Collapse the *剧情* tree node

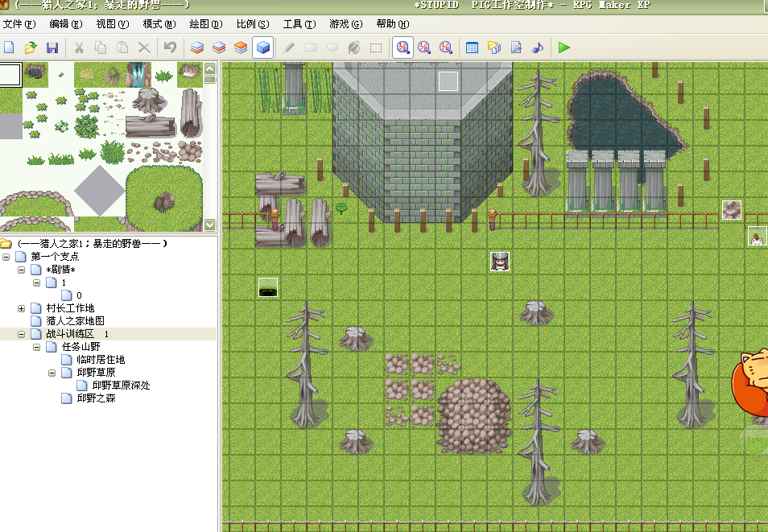coord(21,270)
